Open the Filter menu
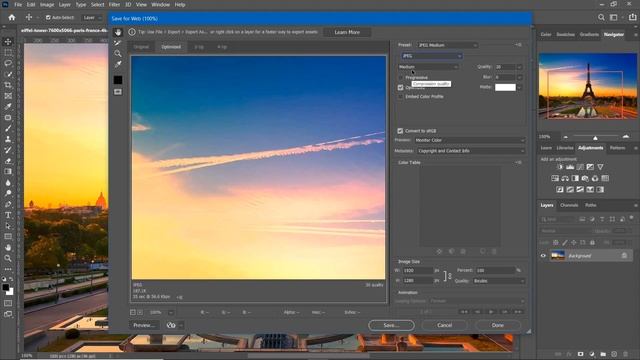Image resolution: width=640 pixels, height=360 pixels. 114,4
